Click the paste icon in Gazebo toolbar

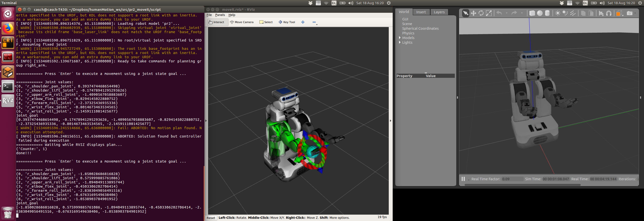point(591,13)
